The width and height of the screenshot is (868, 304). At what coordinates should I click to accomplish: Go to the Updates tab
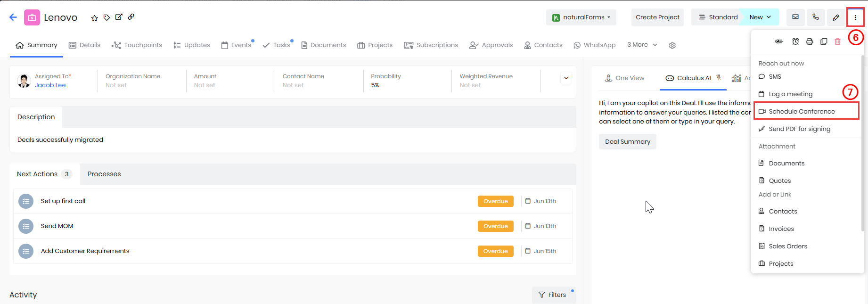(x=192, y=45)
